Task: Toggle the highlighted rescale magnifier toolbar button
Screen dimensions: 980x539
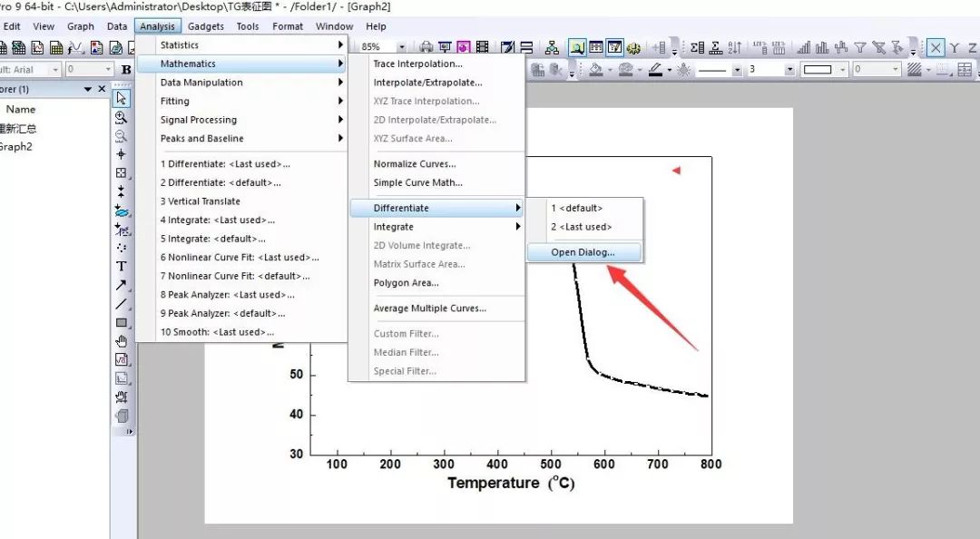Action: click(x=576, y=47)
